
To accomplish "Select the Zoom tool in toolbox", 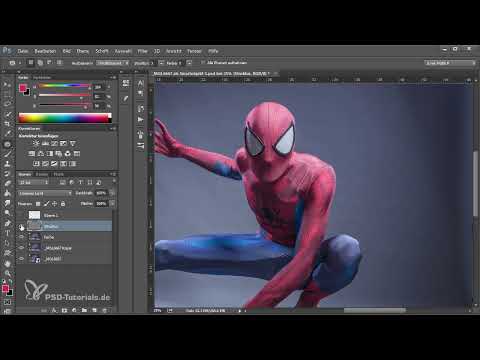I will [x=7, y=274].
